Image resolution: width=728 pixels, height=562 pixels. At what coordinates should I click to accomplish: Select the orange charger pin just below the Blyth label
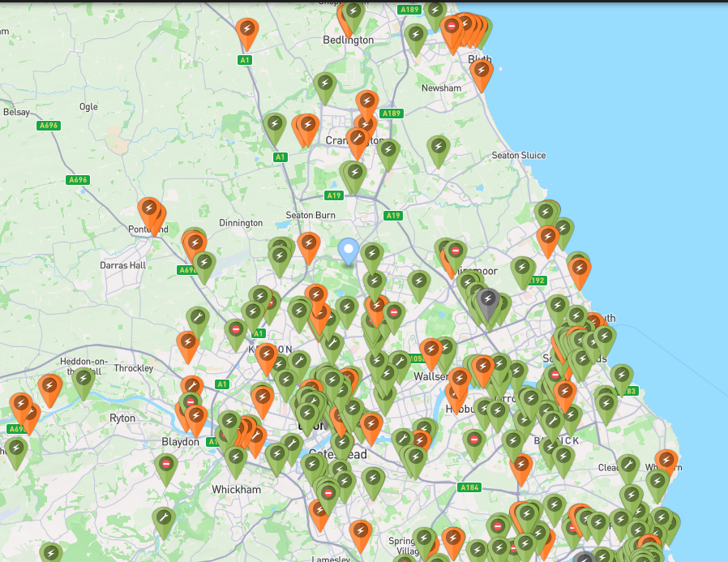[x=481, y=75]
